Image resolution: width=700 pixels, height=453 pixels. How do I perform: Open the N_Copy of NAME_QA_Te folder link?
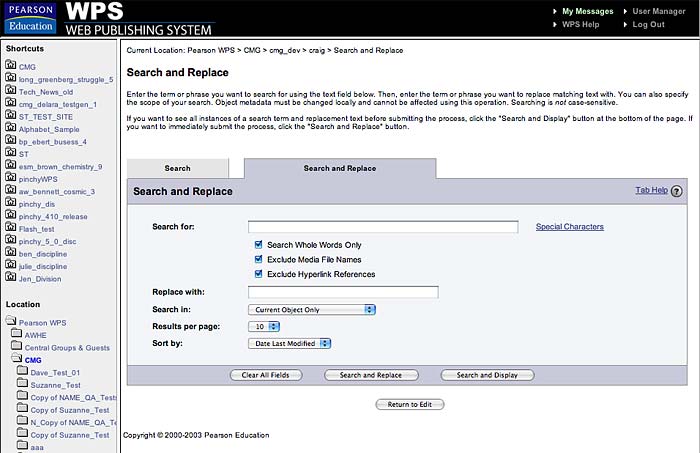pyautogui.click(x=74, y=423)
